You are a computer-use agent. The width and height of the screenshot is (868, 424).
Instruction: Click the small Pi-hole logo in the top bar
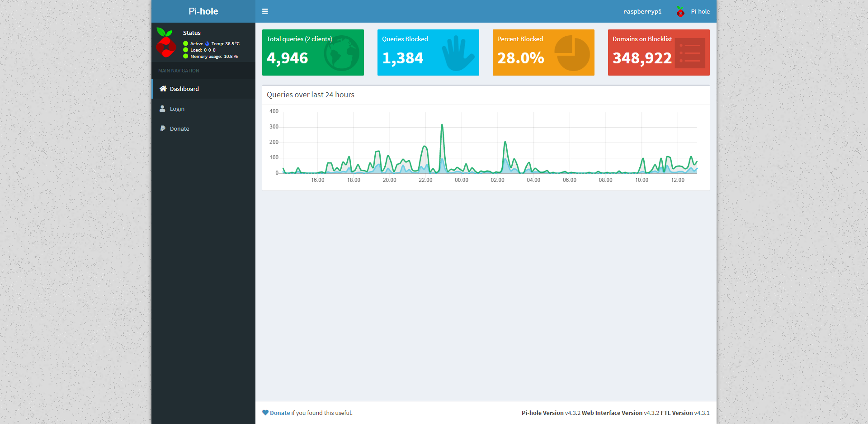tap(680, 12)
